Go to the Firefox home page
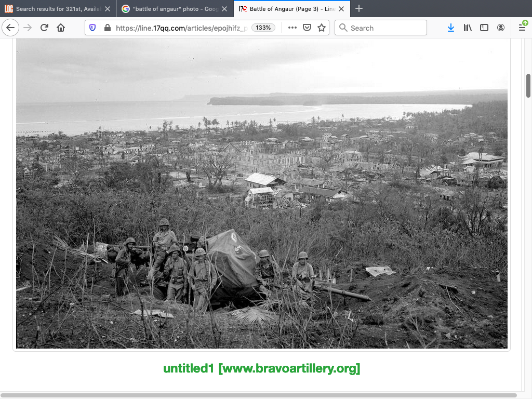The image size is (532, 399). (x=61, y=28)
